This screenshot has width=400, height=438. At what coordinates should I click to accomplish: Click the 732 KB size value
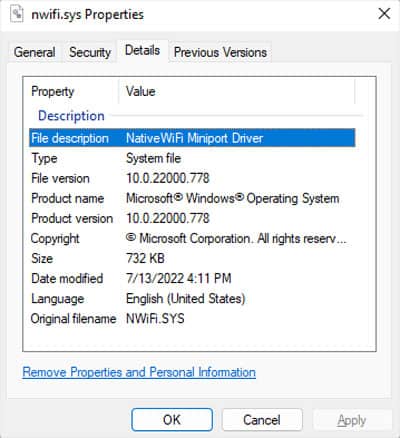[145, 258]
